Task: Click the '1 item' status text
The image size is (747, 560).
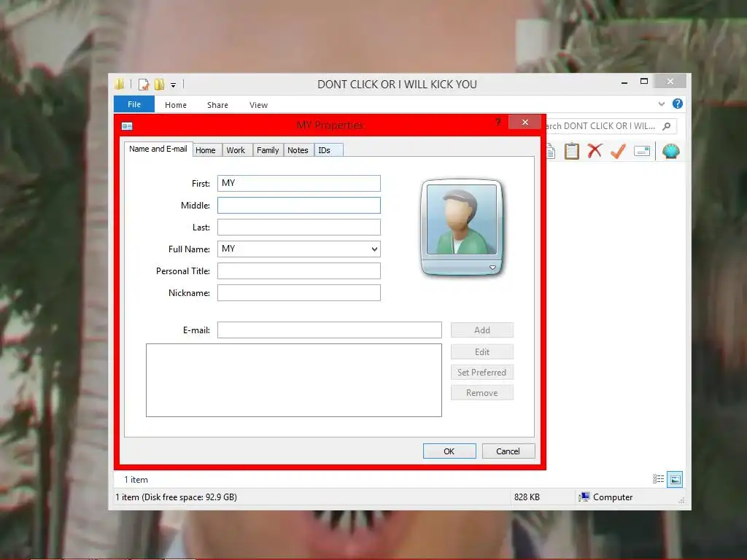Action: tap(136, 480)
